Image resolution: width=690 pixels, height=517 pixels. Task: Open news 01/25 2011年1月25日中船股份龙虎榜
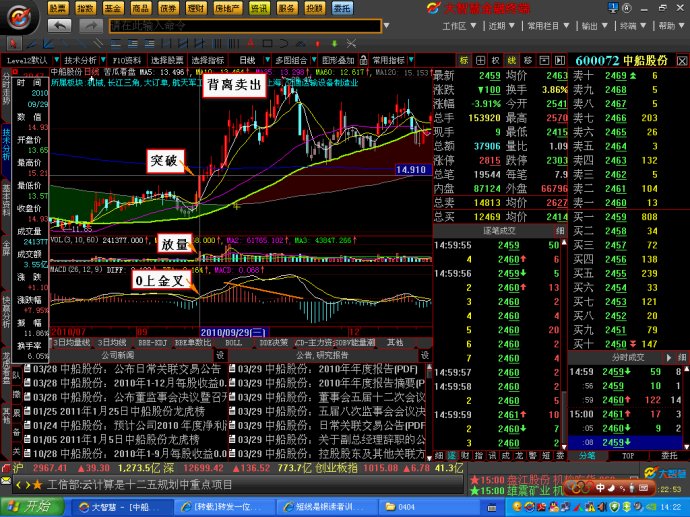[112, 411]
